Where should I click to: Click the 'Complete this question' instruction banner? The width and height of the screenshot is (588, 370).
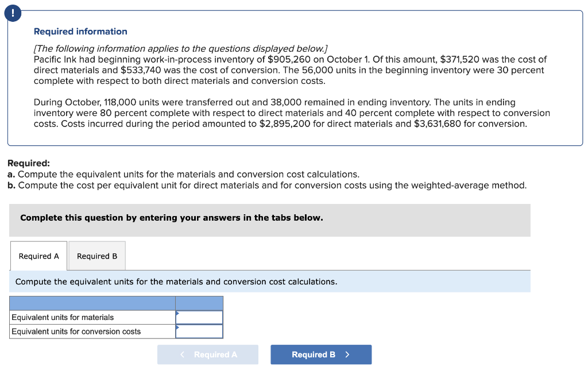coord(171,218)
